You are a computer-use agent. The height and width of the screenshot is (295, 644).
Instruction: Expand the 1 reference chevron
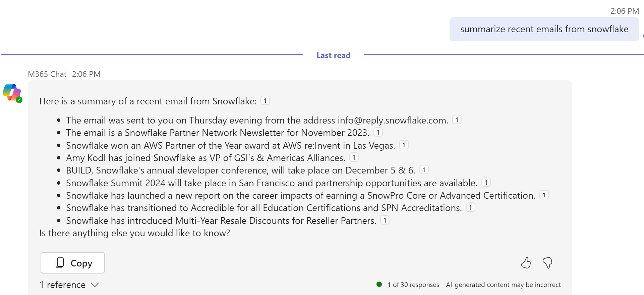click(95, 285)
